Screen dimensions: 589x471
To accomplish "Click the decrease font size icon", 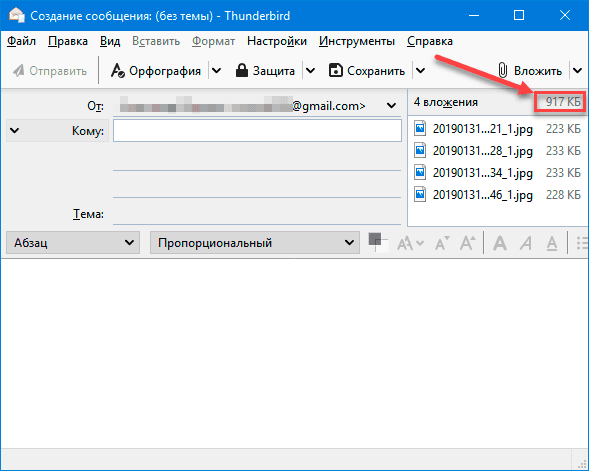I will pos(442,243).
